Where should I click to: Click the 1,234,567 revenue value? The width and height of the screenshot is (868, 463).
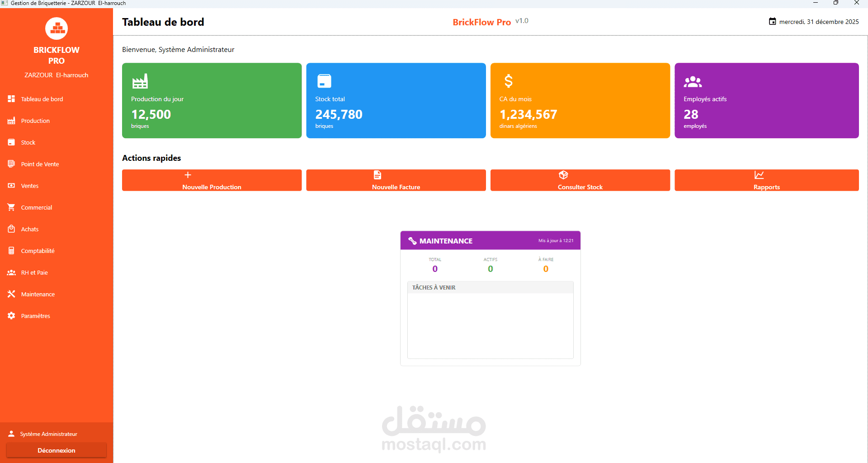click(x=528, y=114)
